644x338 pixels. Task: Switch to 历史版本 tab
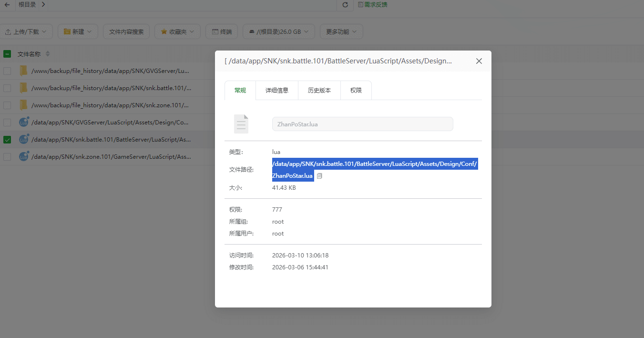(x=319, y=90)
